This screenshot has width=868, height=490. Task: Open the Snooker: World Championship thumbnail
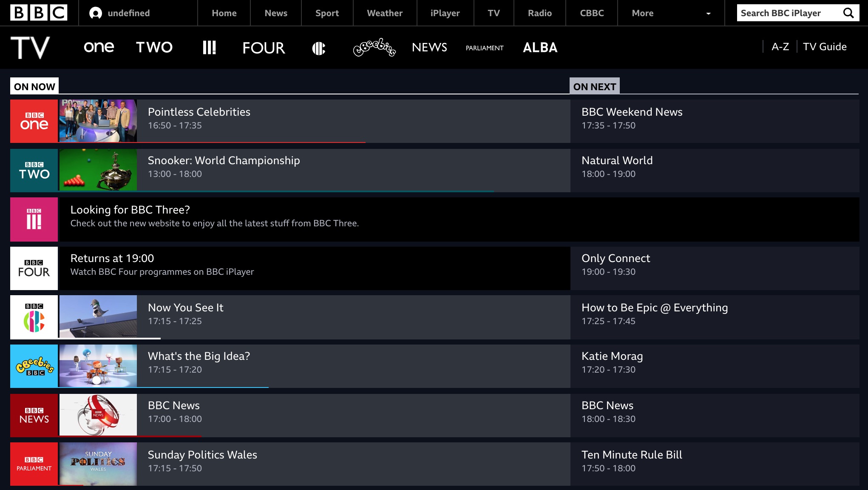pyautogui.click(x=98, y=170)
